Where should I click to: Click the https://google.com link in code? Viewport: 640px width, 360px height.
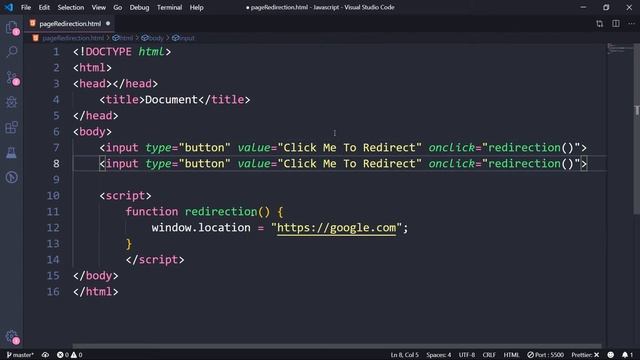point(336,228)
